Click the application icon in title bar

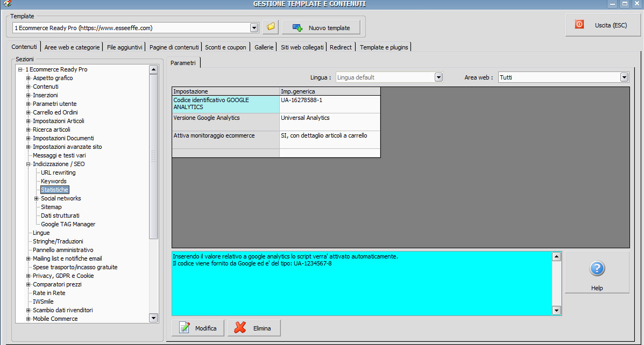(x=7, y=4)
